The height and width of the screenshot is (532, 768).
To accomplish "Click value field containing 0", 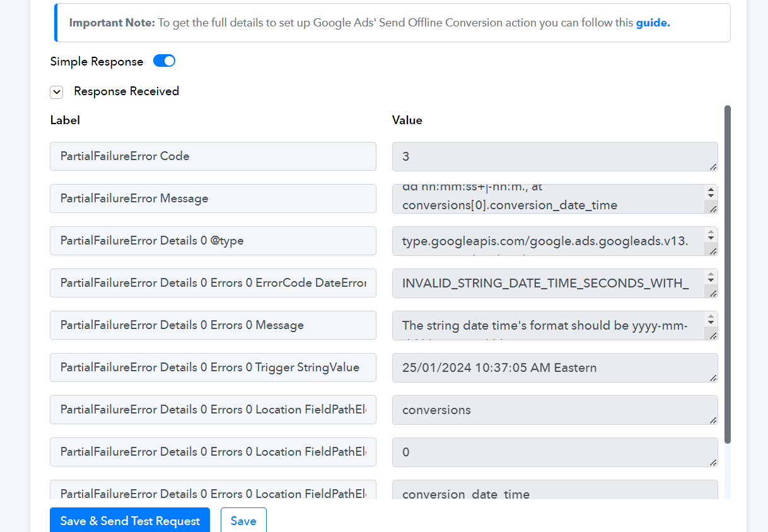I will 555,452.
